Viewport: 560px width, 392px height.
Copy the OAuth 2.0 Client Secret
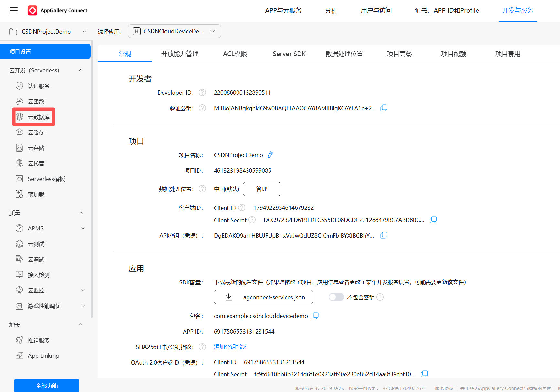424,374
